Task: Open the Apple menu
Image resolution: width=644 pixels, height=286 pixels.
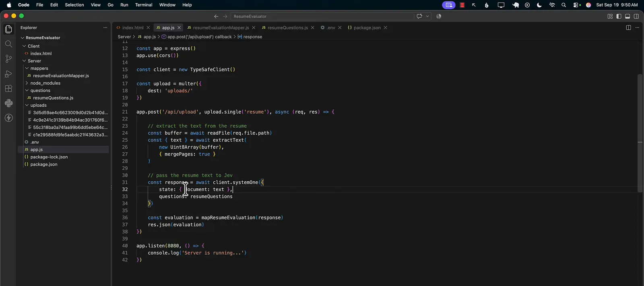Action: tap(9, 5)
